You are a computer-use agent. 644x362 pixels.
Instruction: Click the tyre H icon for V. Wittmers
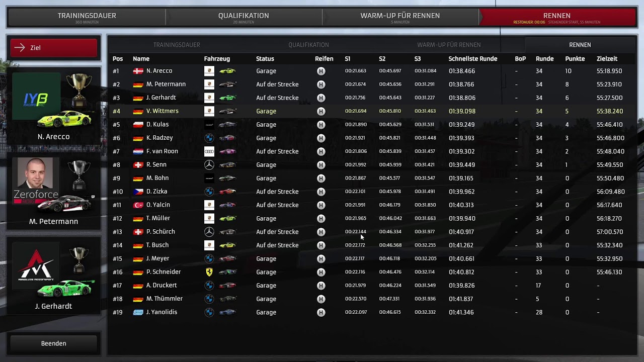coord(321,111)
